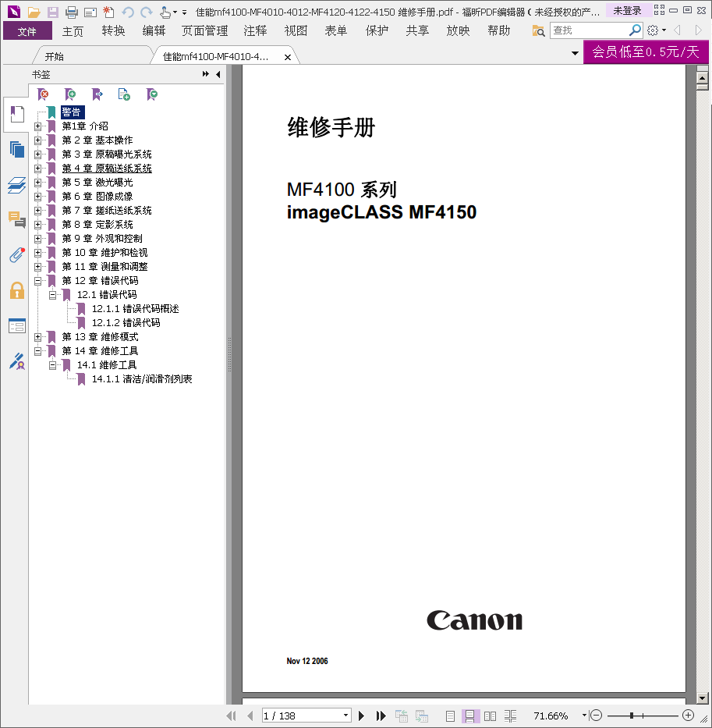Go to the first page button
The height and width of the screenshot is (728, 712).
(x=231, y=716)
